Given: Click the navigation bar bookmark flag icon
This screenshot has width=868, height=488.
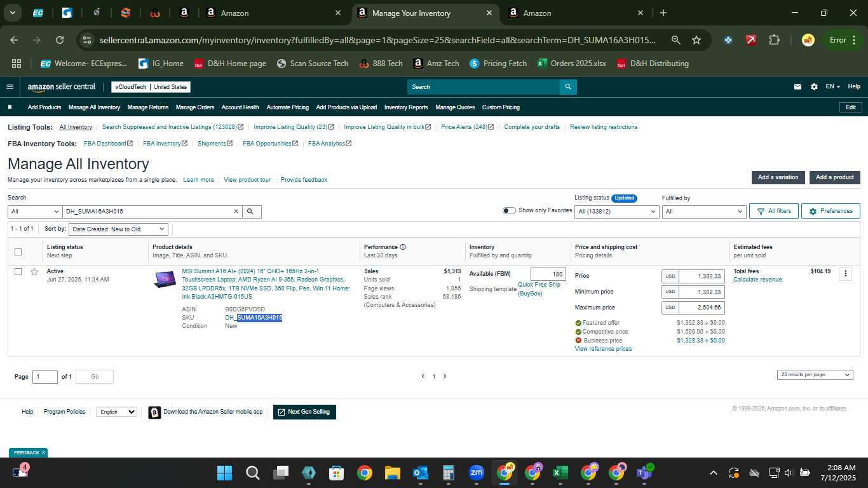Looking at the screenshot, I should tap(10, 107).
